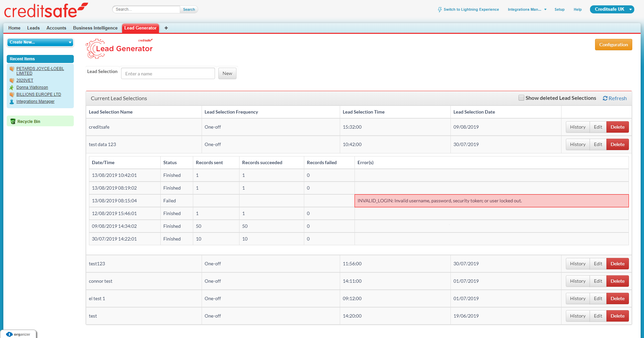The height and width of the screenshot is (338, 644).
Task: Edit the el test 1 selection
Action: [x=598, y=298]
